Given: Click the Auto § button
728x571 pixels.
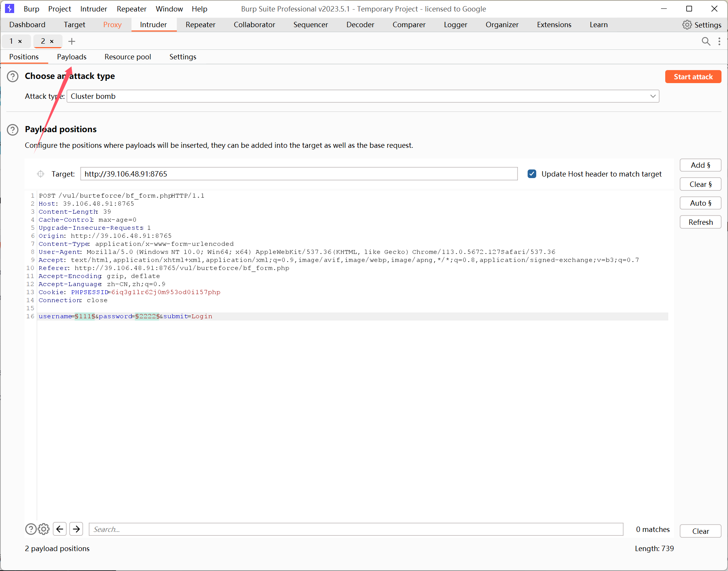Looking at the screenshot, I should 700,203.
